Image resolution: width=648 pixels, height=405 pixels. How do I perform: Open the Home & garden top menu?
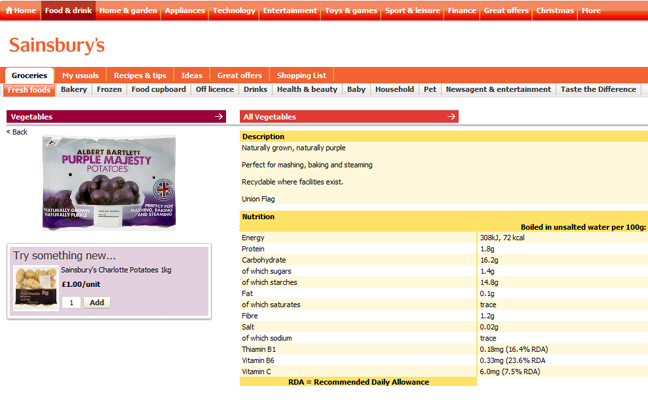(128, 10)
